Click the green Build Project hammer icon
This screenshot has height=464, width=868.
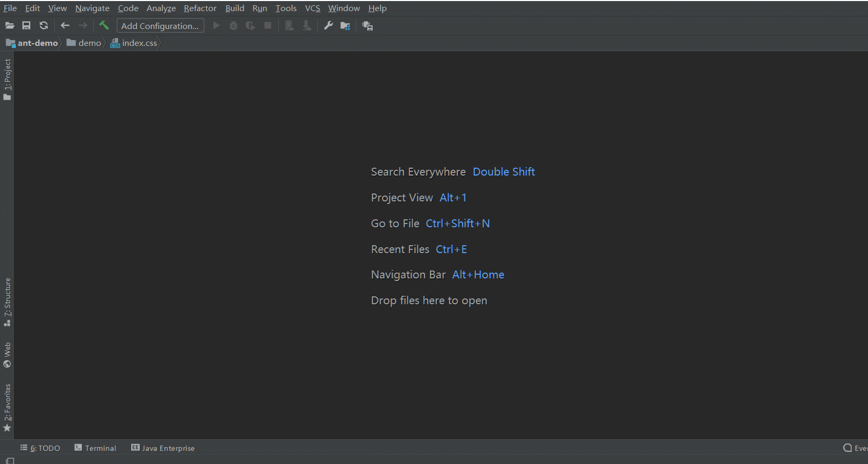104,25
